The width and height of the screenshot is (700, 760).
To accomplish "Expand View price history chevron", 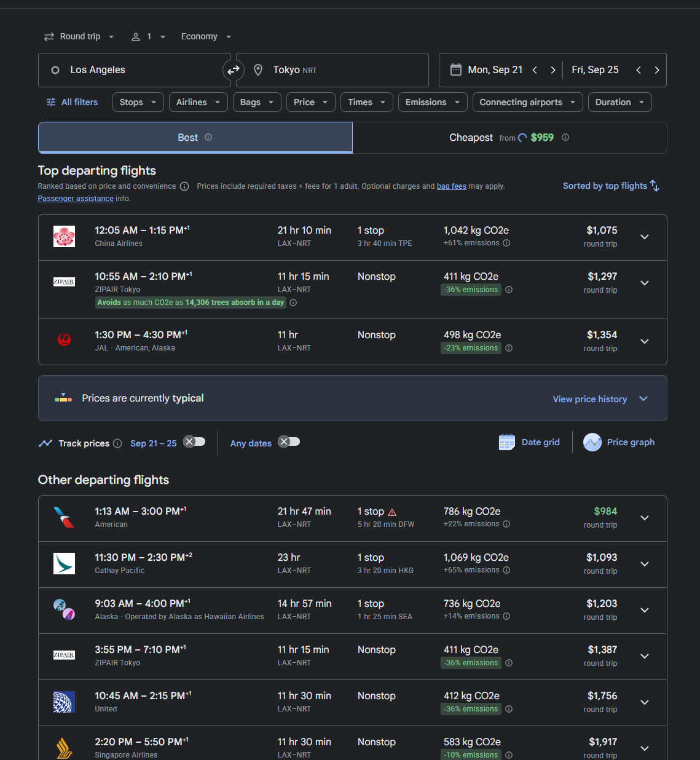I will 643,398.
